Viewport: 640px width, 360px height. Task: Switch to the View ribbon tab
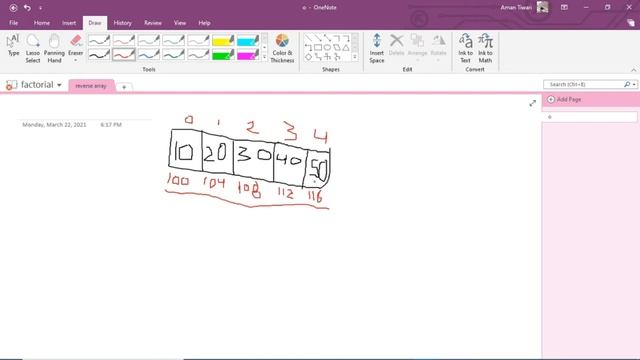[180, 23]
